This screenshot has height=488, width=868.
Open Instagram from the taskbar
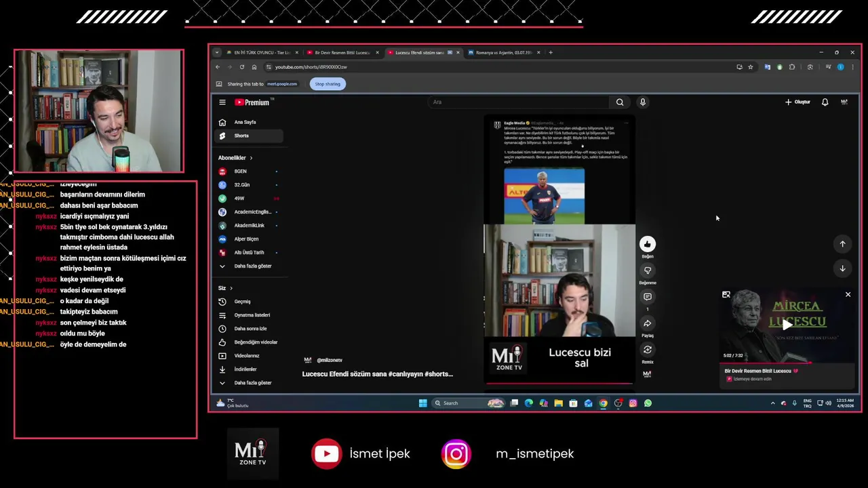633,403
